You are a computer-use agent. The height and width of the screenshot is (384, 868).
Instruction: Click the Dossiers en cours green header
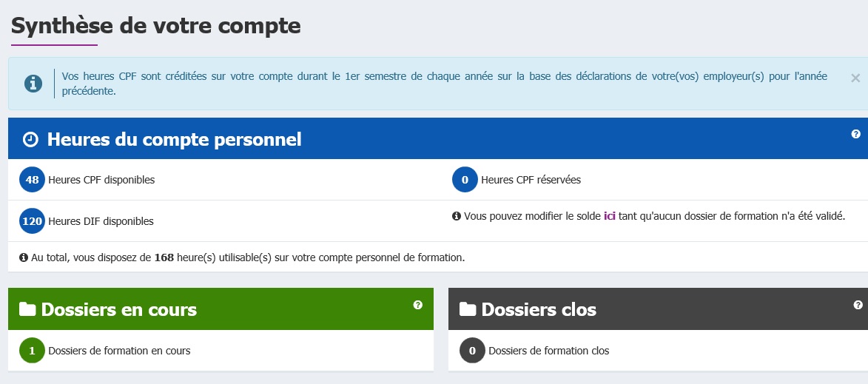tap(221, 309)
